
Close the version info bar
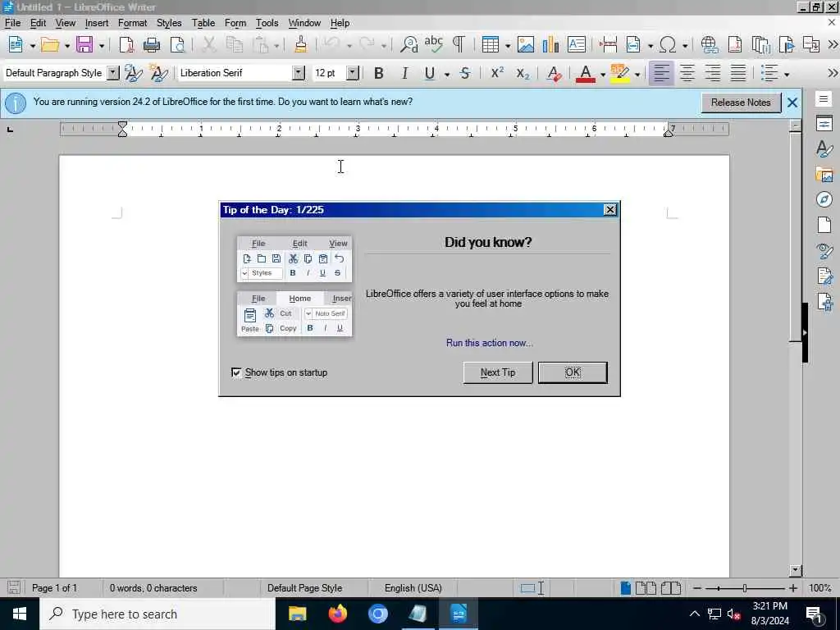[792, 103]
